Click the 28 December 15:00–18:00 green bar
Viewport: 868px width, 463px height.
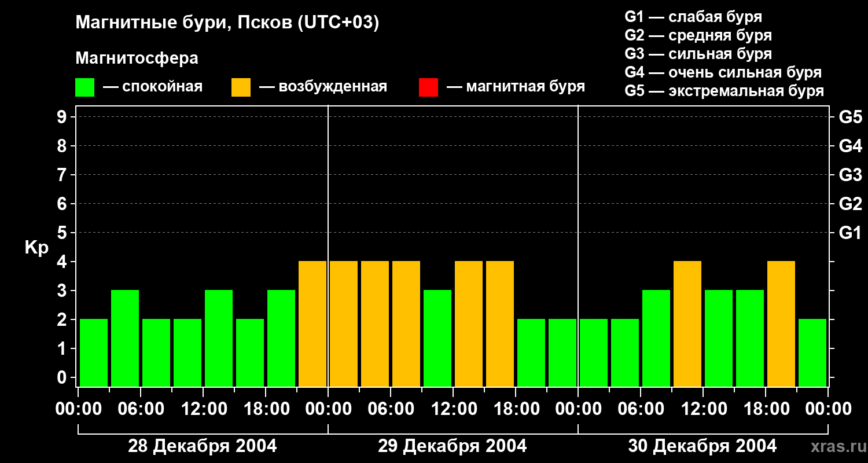coord(250,352)
